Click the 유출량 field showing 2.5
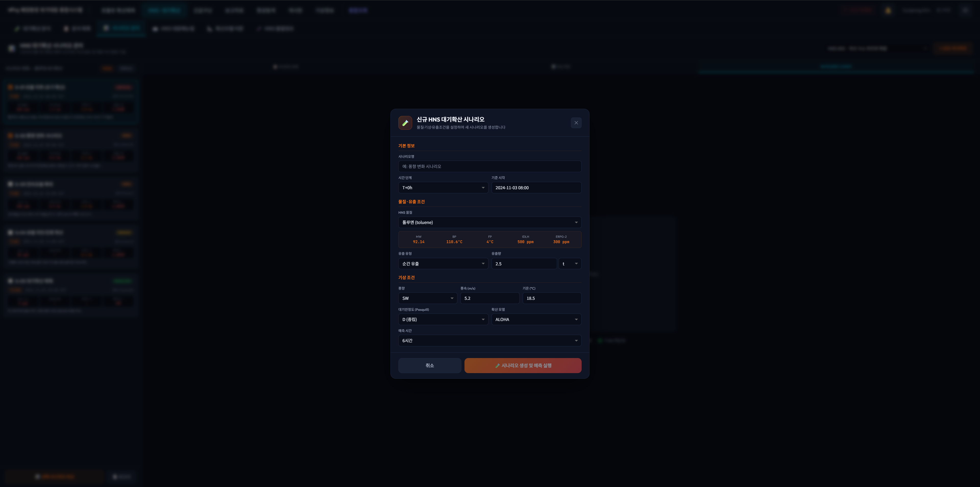 [x=523, y=264]
